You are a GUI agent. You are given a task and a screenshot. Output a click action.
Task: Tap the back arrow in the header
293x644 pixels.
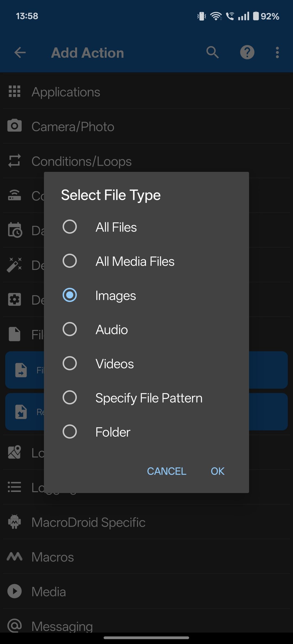tap(20, 53)
